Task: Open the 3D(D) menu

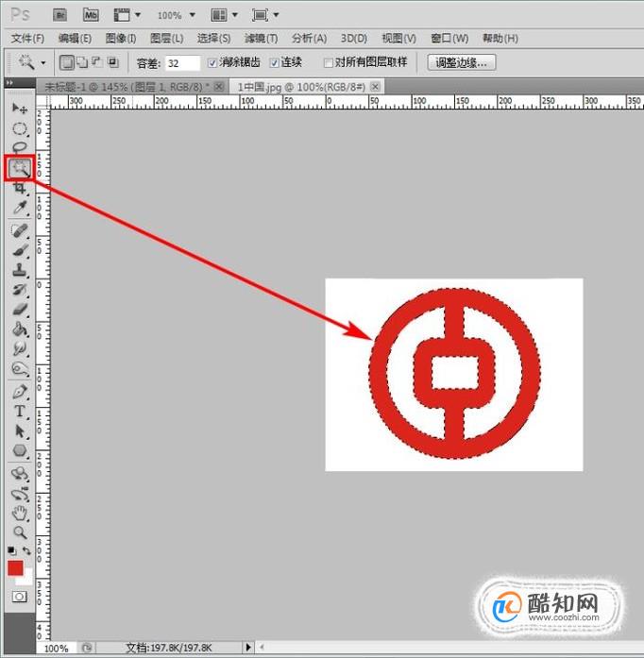Action: point(354,38)
